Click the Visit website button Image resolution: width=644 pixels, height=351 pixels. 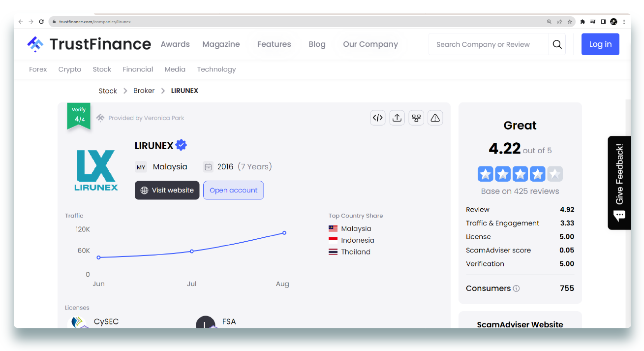[x=167, y=190]
